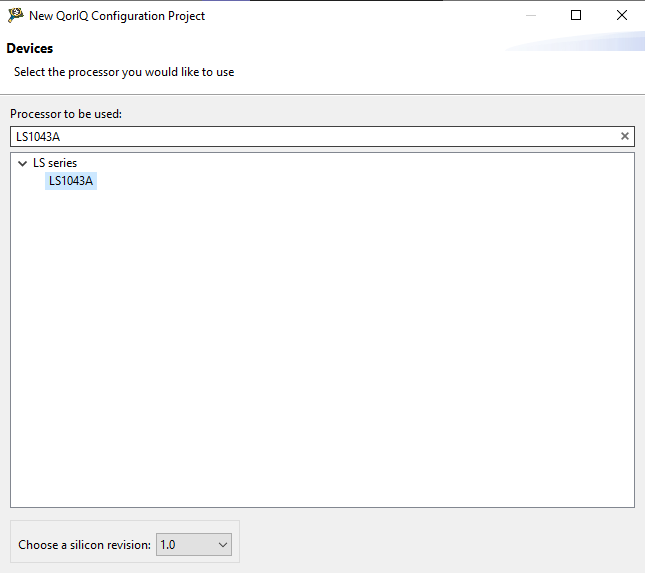Maximize the New QorIQ Configuration Project window
The image size is (645, 573).
click(576, 16)
